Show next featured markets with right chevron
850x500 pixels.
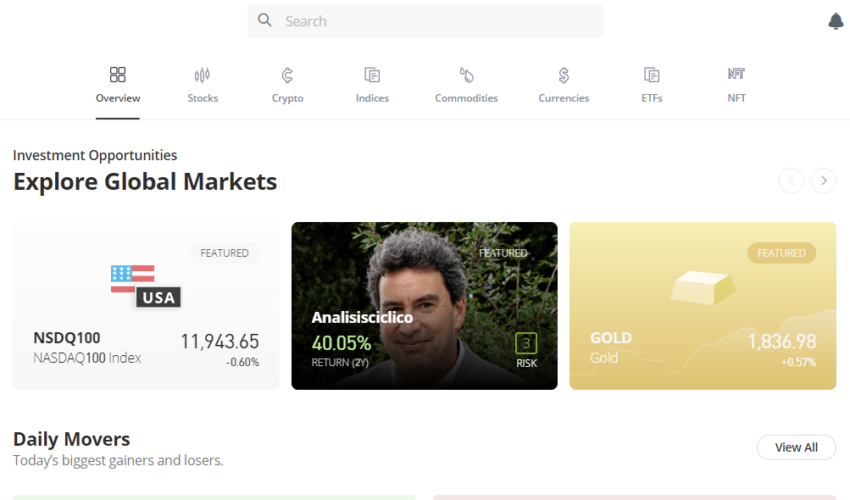823,181
